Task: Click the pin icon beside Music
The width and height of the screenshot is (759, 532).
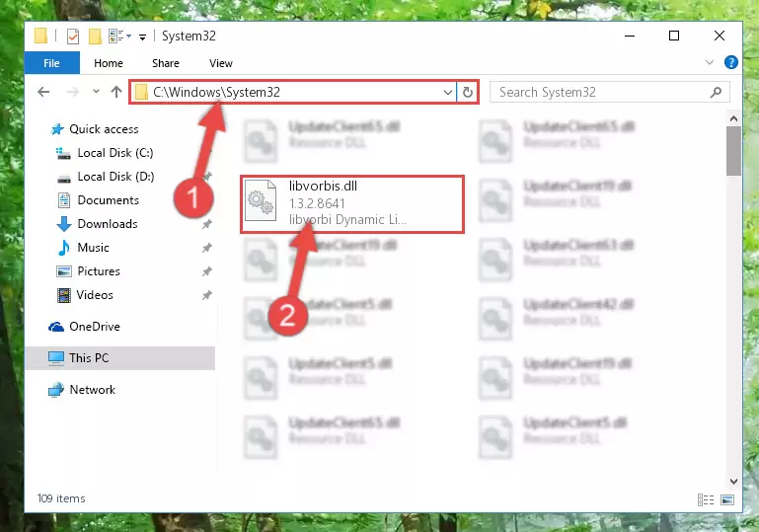Action: pos(207,248)
